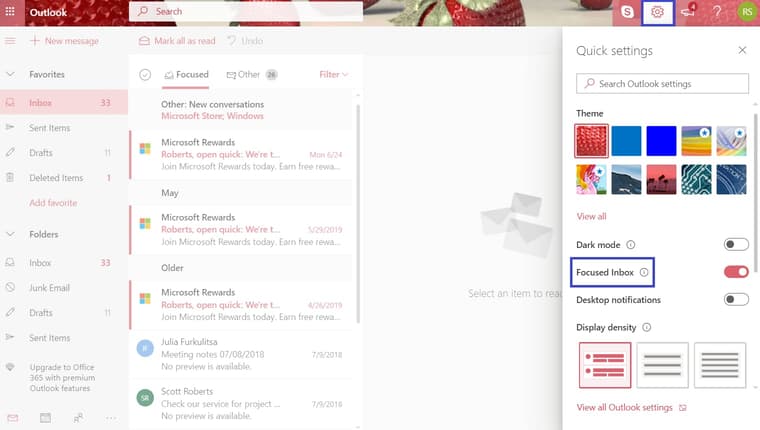Screen dimensions: 760x430
Task: Select the red knit theme swatch
Action: (591, 141)
